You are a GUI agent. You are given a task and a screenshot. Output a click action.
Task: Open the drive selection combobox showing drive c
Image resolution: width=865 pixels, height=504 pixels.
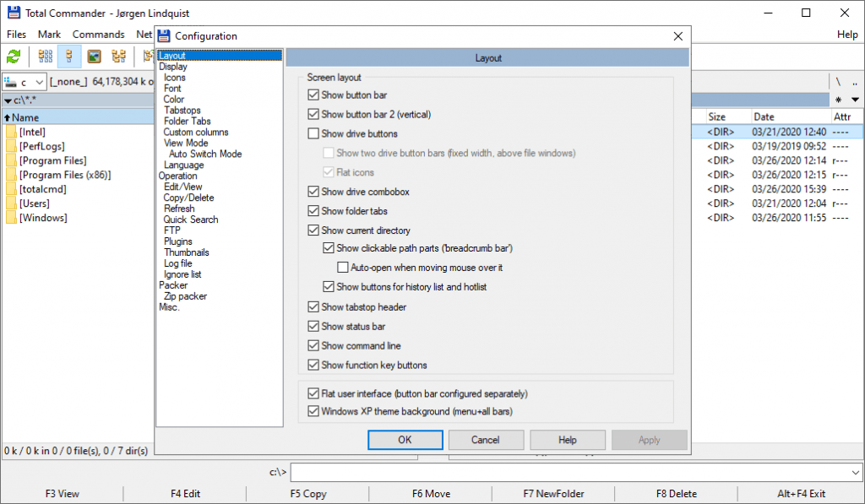[24, 82]
